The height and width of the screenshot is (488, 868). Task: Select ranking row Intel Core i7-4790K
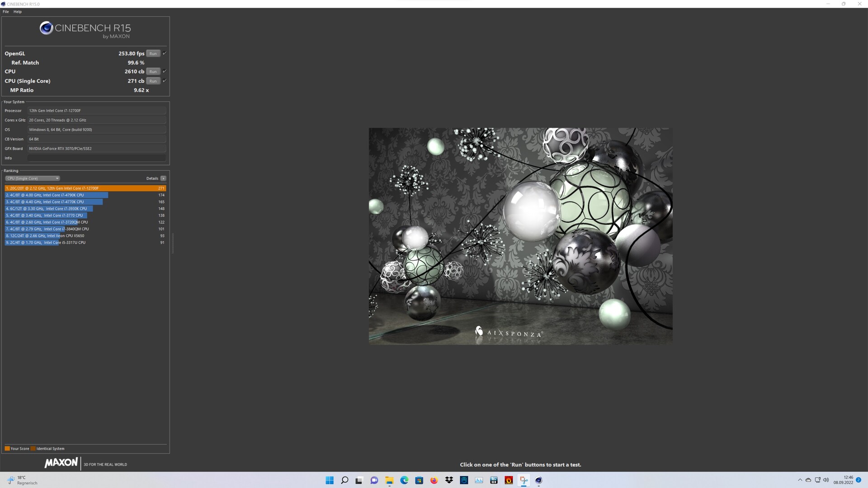click(85, 195)
